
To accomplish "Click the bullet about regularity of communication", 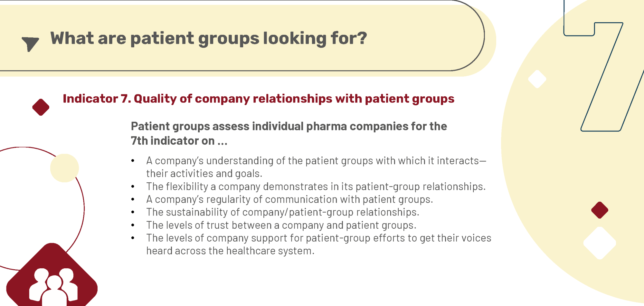I will (289, 199).
